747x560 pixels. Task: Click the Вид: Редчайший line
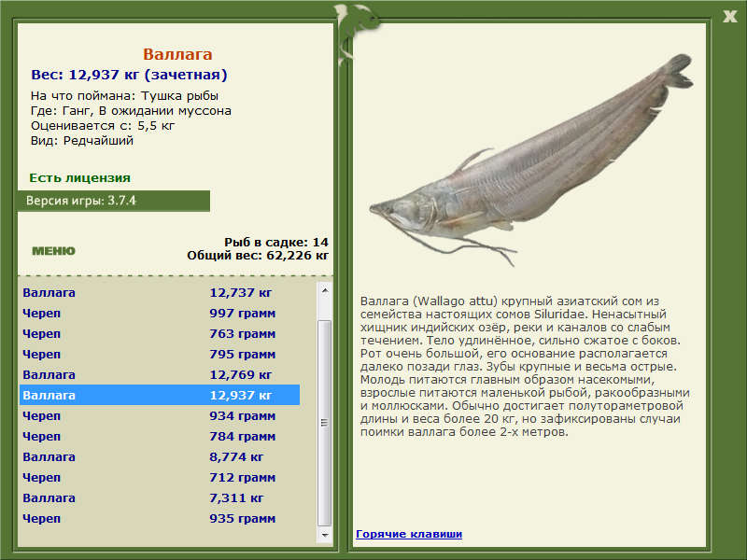point(82,141)
